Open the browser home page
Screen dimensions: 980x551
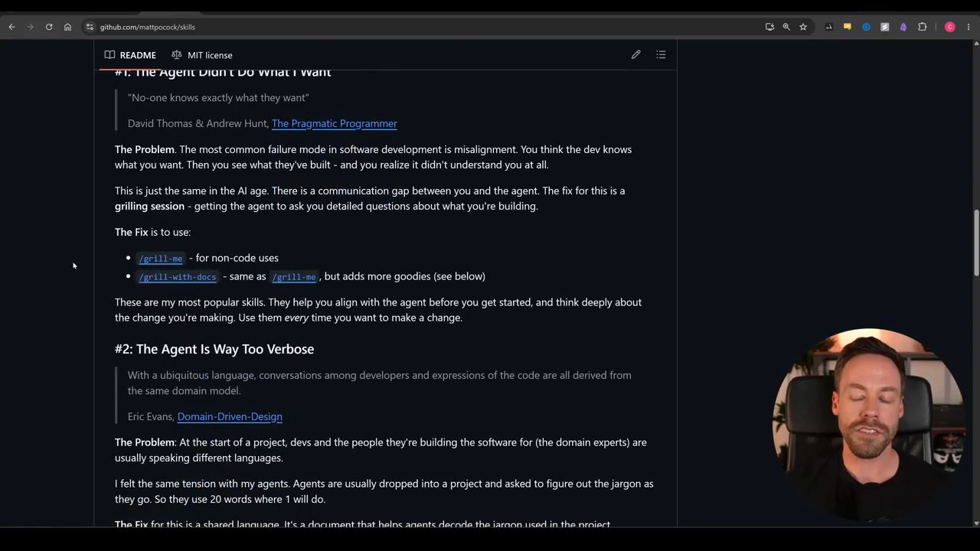point(67,27)
